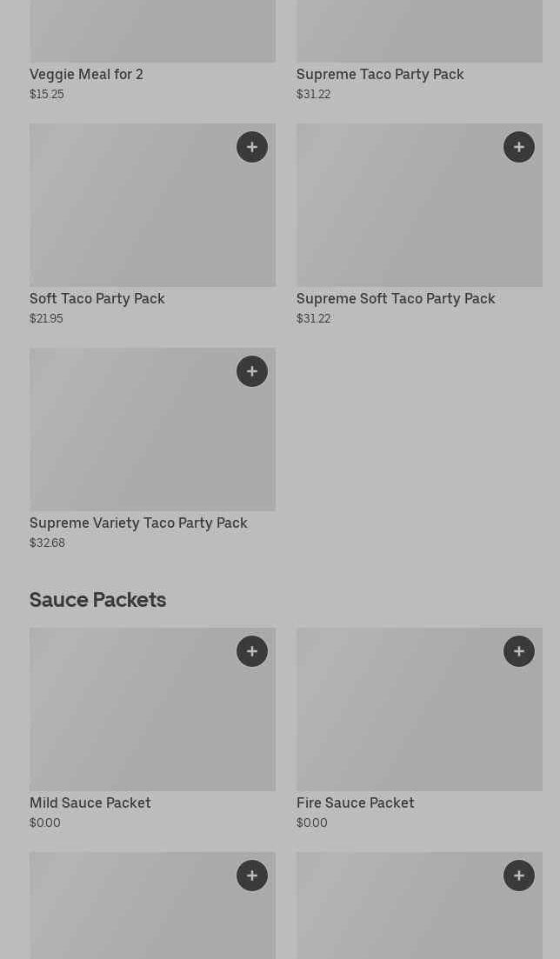
Task: Open Supreme Soft Taco Party Pack title link
Action: point(396,299)
